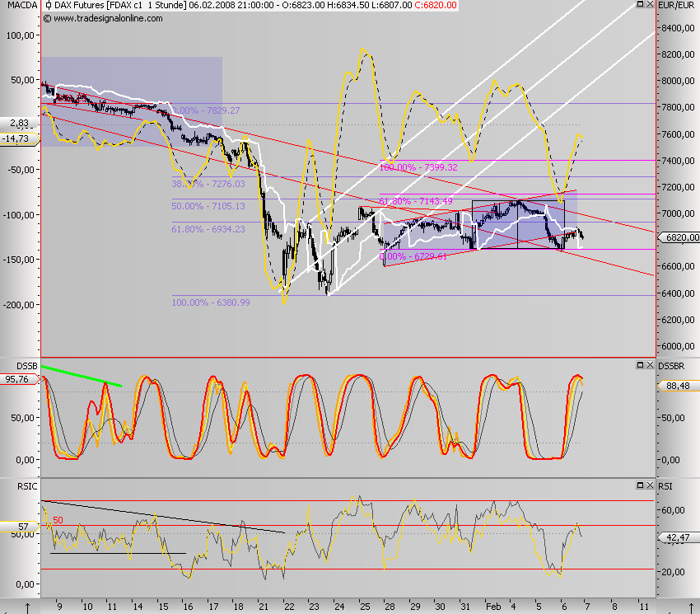Image resolution: width=700 pixels, height=614 pixels.
Task: Close the DSSB indicator pane
Action: coord(650,365)
